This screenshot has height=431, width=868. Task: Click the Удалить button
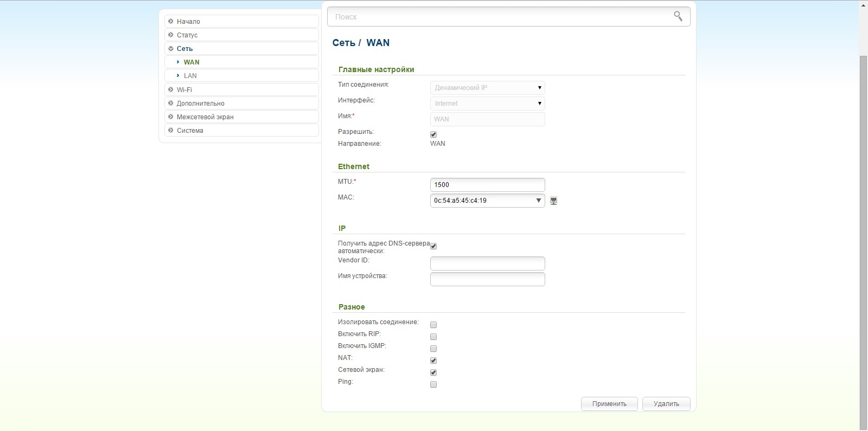(666, 404)
